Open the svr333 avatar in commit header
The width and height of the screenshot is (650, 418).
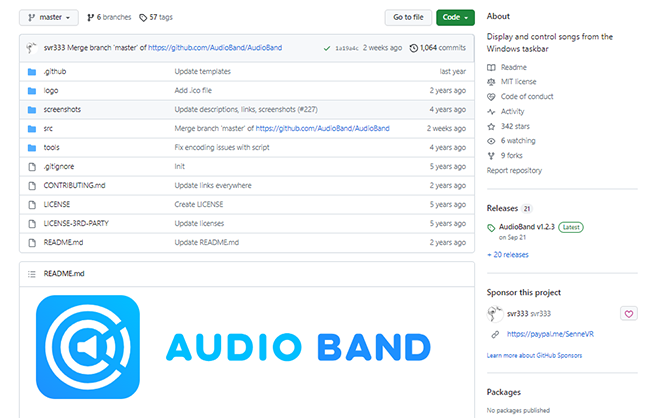[32, 48]
